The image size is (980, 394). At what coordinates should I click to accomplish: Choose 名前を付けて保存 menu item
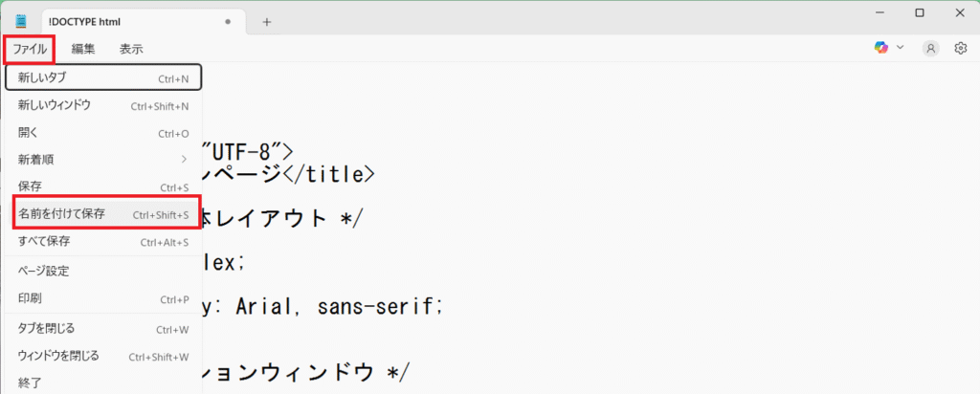(103, 214)
